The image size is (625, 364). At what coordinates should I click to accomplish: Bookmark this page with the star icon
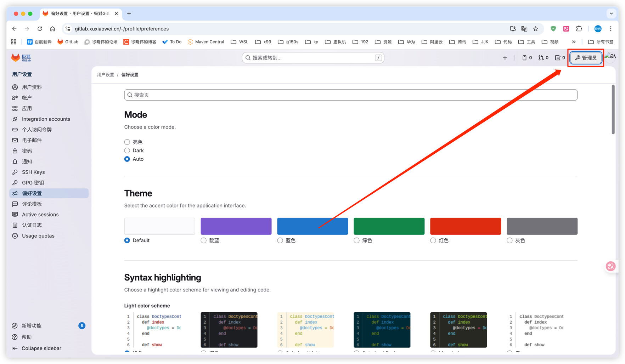point(536,29)
